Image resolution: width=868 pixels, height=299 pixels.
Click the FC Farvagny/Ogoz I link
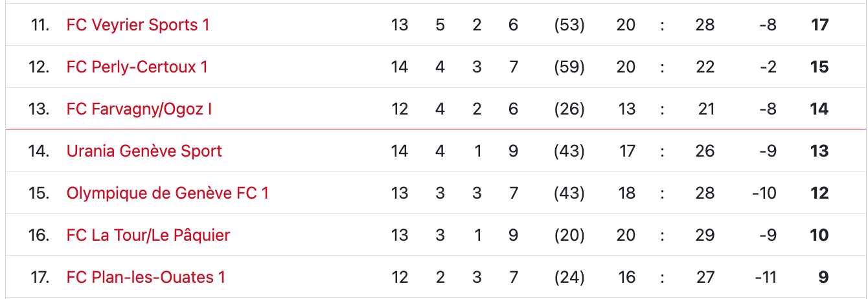click(139, 109)
